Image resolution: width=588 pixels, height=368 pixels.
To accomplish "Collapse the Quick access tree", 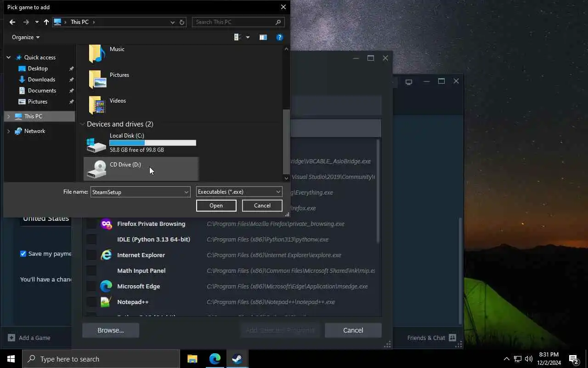I will (8, 57).
